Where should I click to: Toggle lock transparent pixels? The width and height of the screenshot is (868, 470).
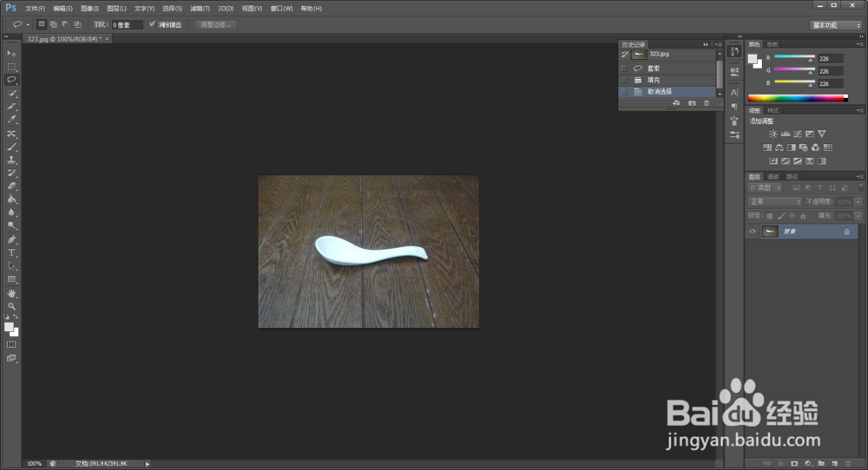point(769,216)
